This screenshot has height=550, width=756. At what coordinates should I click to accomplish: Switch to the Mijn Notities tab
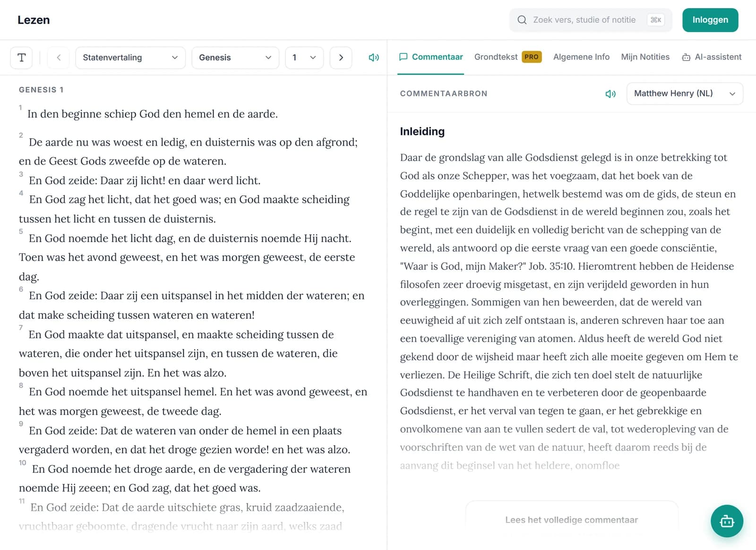tap(645, 57)
